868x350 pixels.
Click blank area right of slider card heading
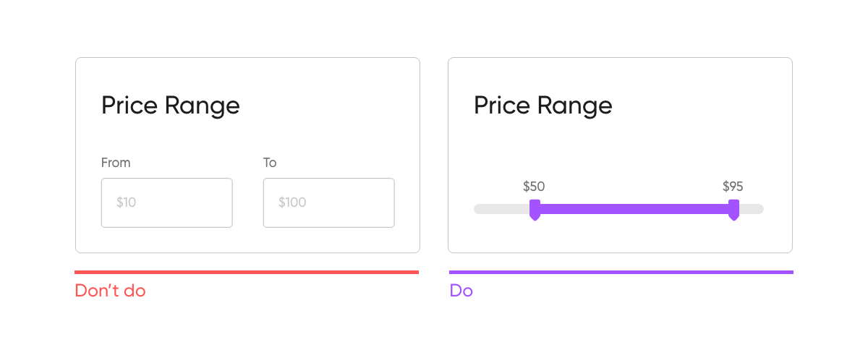pos(702,106)
